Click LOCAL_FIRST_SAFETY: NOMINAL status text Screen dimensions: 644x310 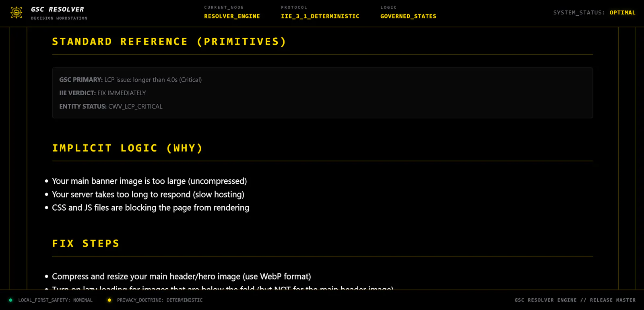[x=55, y=300]
